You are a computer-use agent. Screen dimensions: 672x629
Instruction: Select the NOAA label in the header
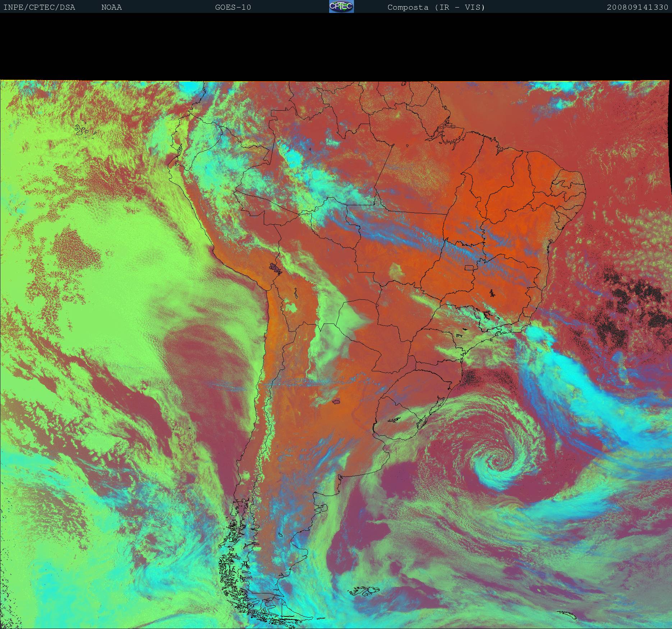pyautogui.click(x=111, y=7)
